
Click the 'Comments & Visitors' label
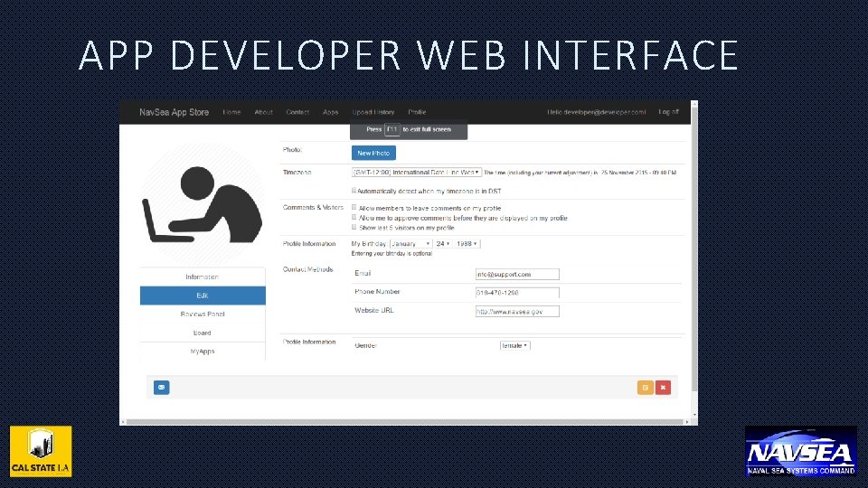(313, 208)
